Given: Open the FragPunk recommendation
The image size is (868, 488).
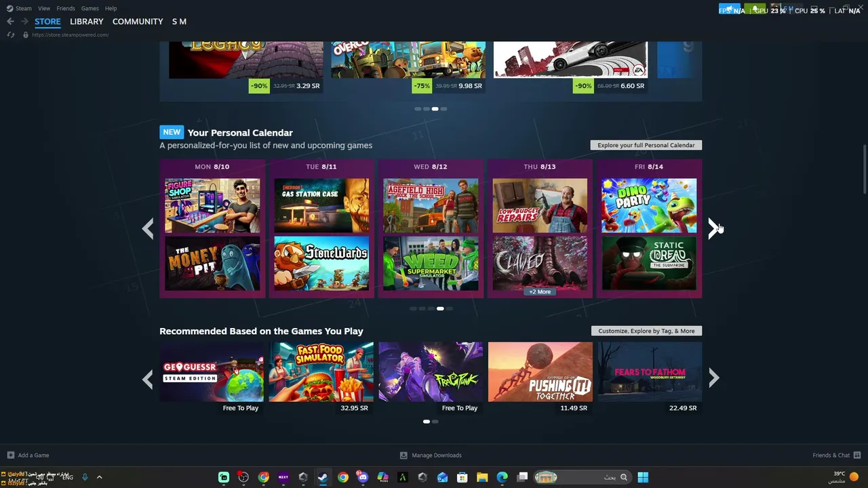Looking at the screenshot, I should pos(431,371).
